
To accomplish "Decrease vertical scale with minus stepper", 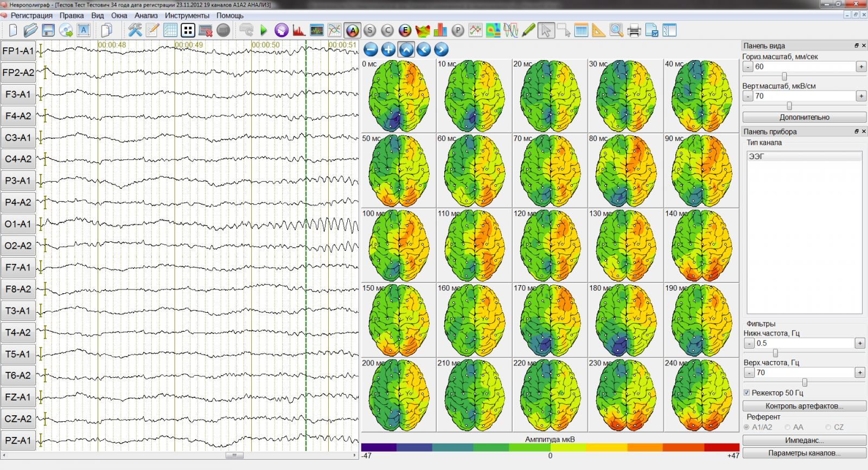I will (748, 96).
